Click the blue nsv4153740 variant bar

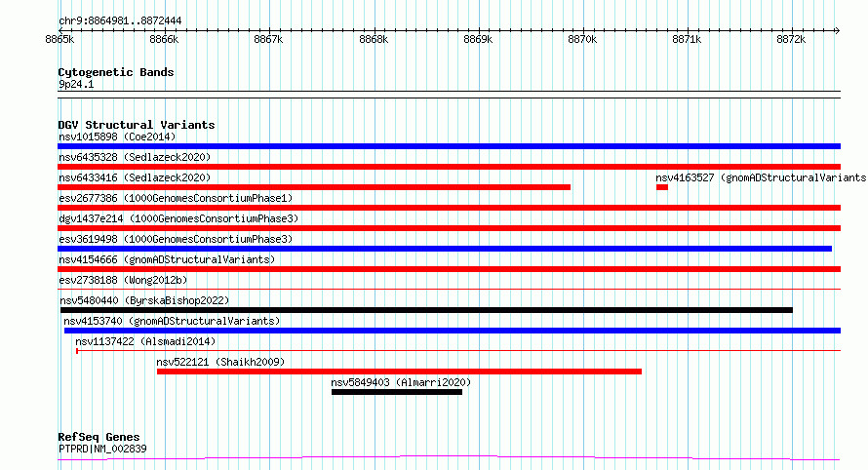[x=453, y=331]
